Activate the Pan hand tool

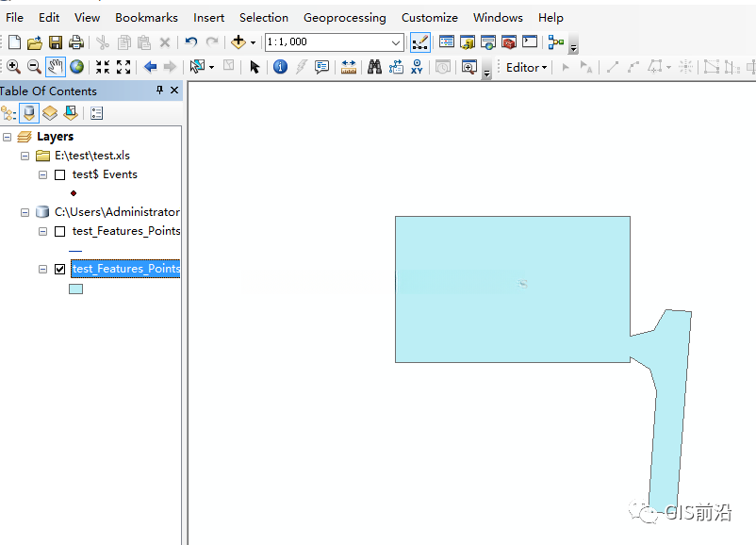click(56, 67)
